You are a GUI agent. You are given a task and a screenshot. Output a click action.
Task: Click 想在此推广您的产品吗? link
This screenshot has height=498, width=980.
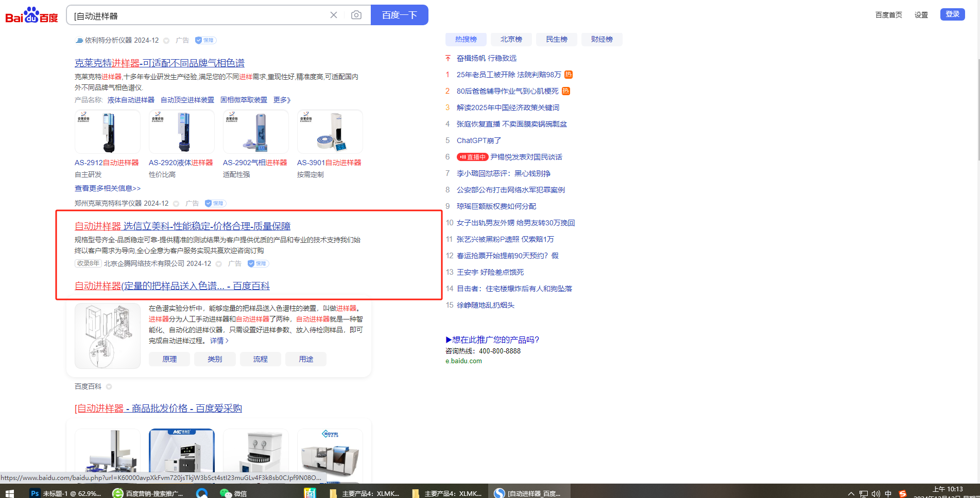[492, 340]
